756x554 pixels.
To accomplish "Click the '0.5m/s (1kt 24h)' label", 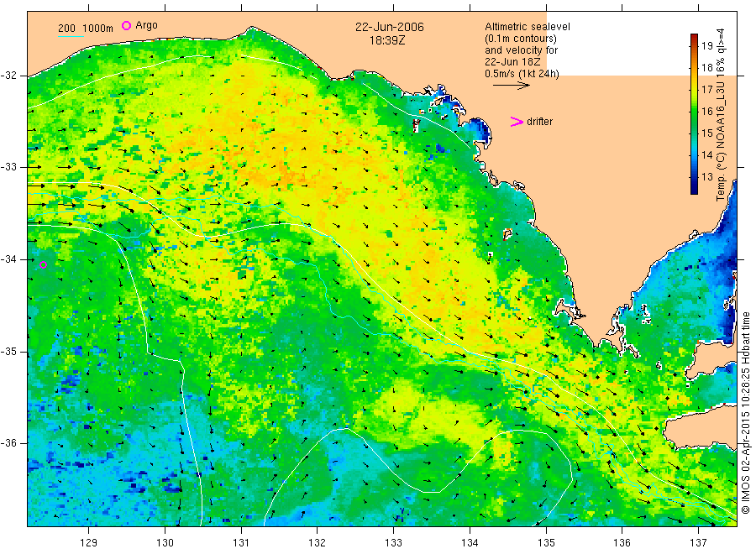I will (x=522, y=74).
